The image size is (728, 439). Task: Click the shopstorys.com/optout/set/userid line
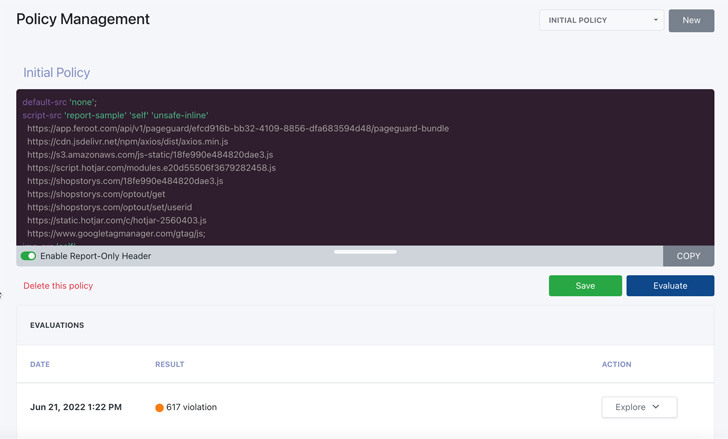click(x=110, y=207)
